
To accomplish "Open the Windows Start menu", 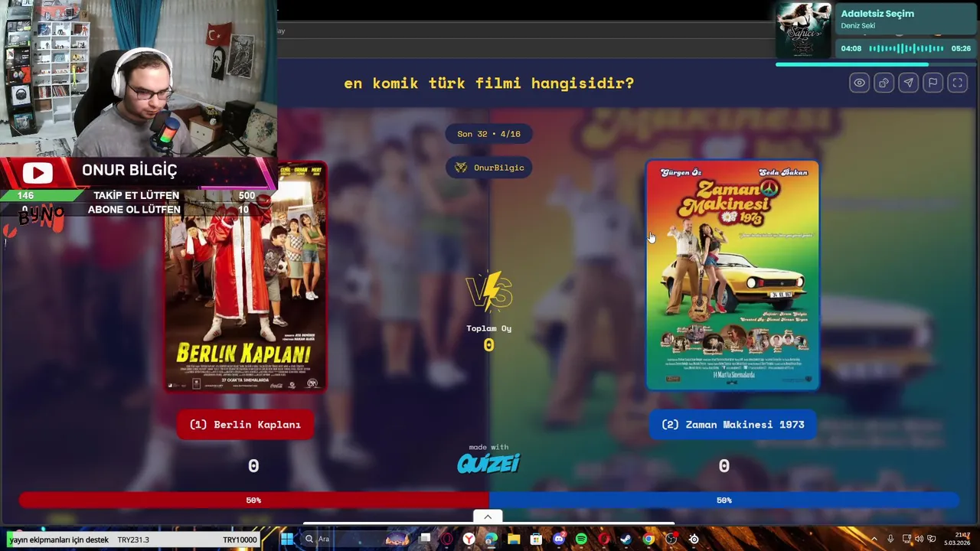I will tap(286, 540).
